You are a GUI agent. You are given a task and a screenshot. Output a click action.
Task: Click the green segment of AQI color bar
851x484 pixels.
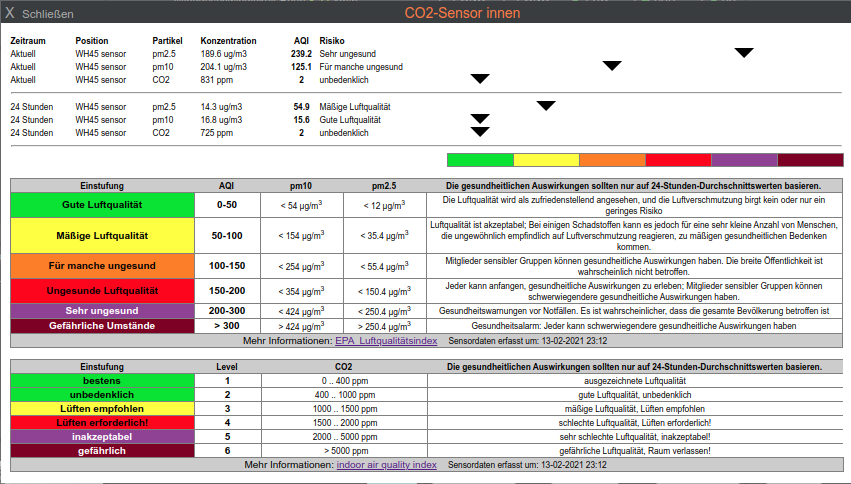point(480,160)
